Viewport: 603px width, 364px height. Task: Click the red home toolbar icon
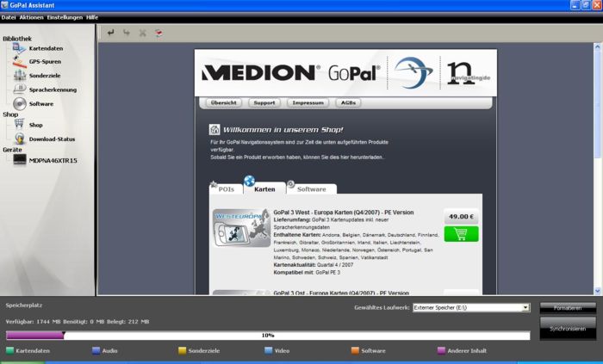(159, 33)
